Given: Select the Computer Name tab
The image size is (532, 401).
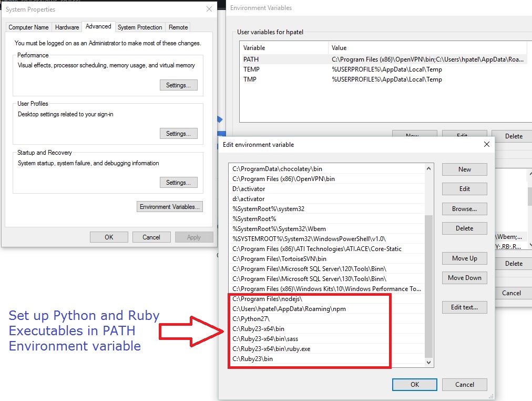Looking at the screenshot, I should 28,27.
